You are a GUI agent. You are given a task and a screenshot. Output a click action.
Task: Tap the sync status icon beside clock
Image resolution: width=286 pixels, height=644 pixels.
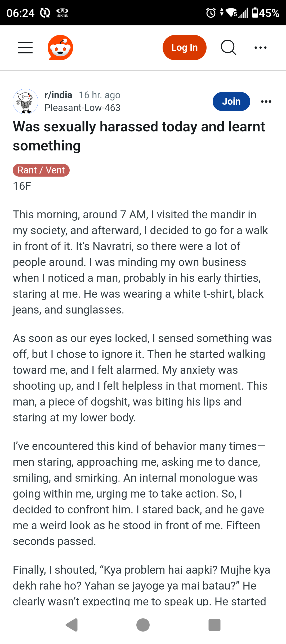[45, 13]
